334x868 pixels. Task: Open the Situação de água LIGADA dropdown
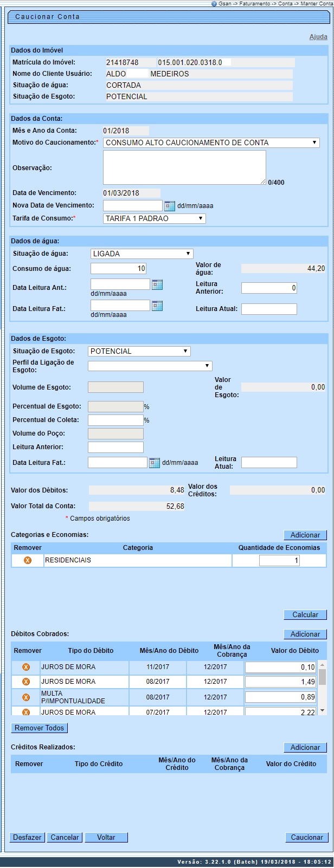click(142, 254)
